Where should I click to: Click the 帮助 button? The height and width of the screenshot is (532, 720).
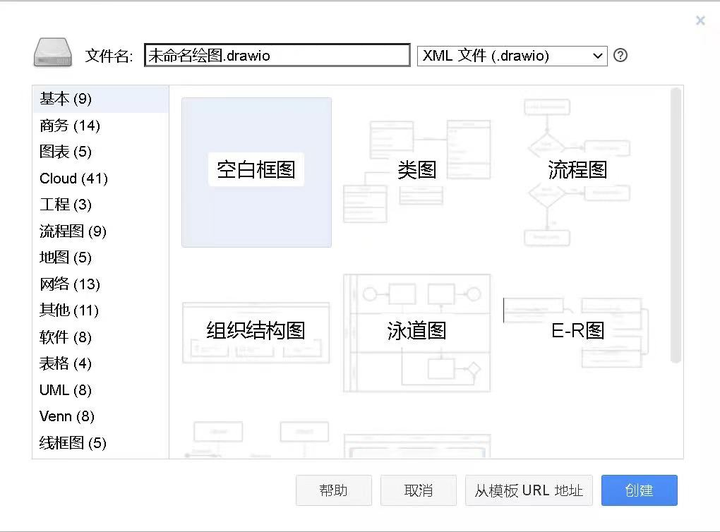334,490
